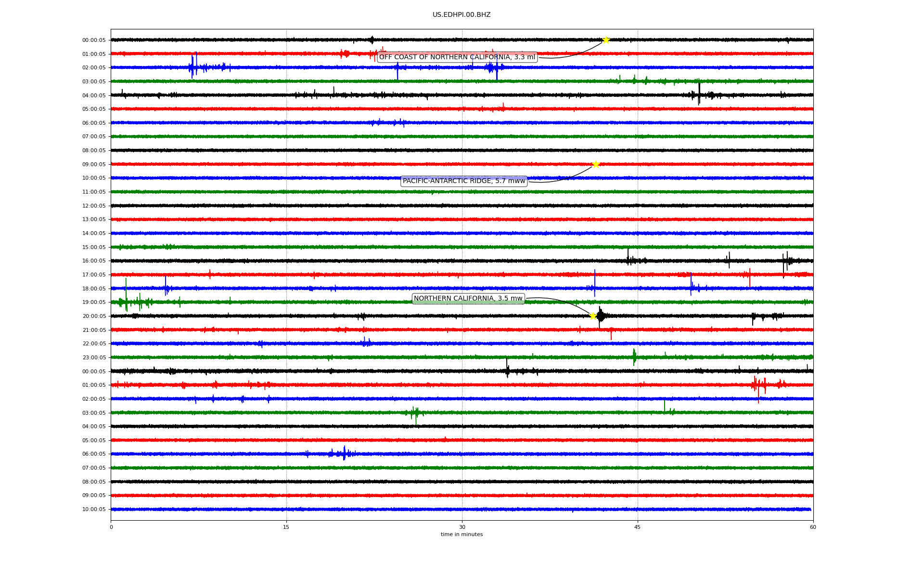Viewport: 924px width, 578px height.
Task: Click the Northern California 3.5 mw label
Action: (468, 299)
